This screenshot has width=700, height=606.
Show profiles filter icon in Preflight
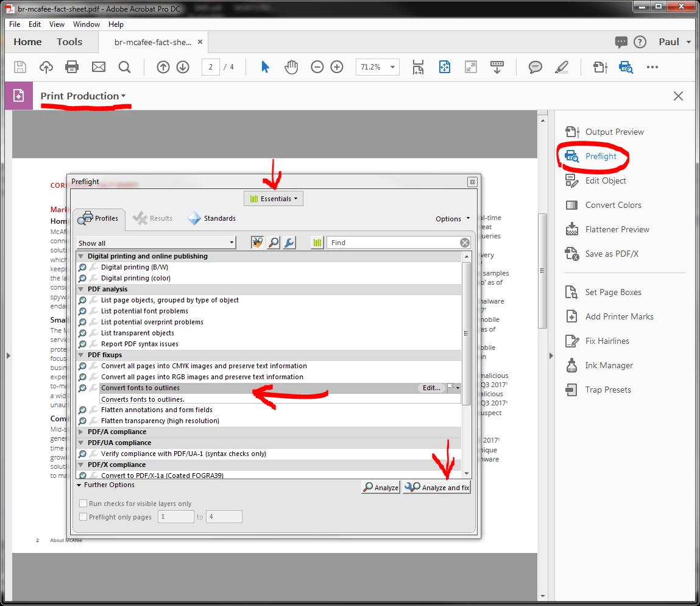point(257,243)
